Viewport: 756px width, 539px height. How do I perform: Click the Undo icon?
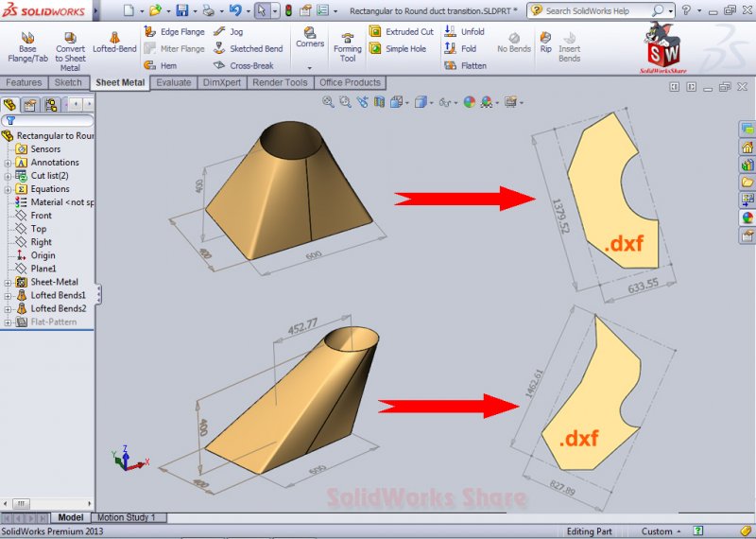coord(235,10)
